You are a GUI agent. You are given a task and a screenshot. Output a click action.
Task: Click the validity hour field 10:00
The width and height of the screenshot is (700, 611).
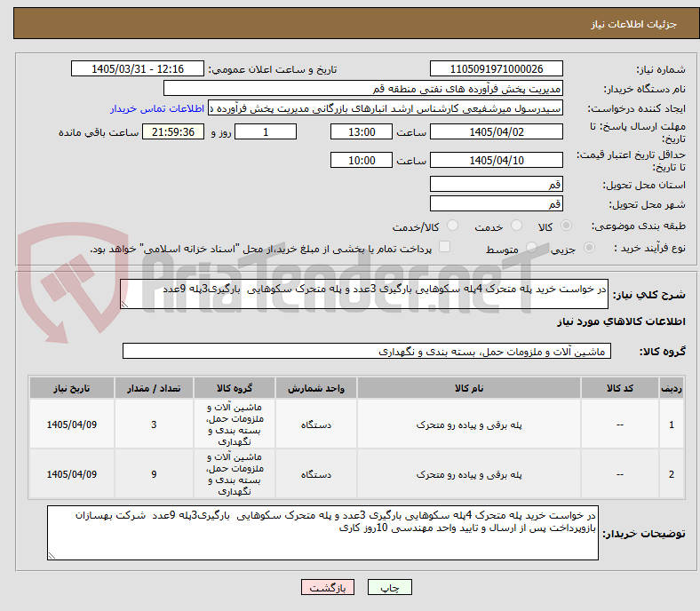(362, 160)
